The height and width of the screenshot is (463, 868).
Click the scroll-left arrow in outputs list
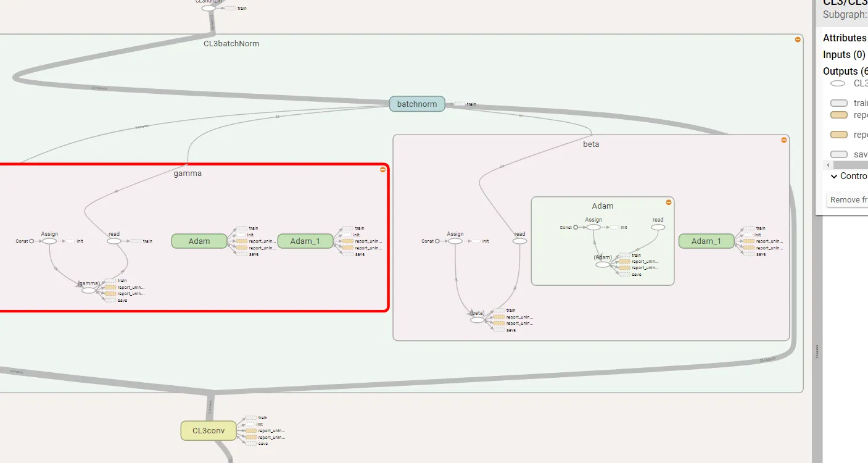click(829, 165)
